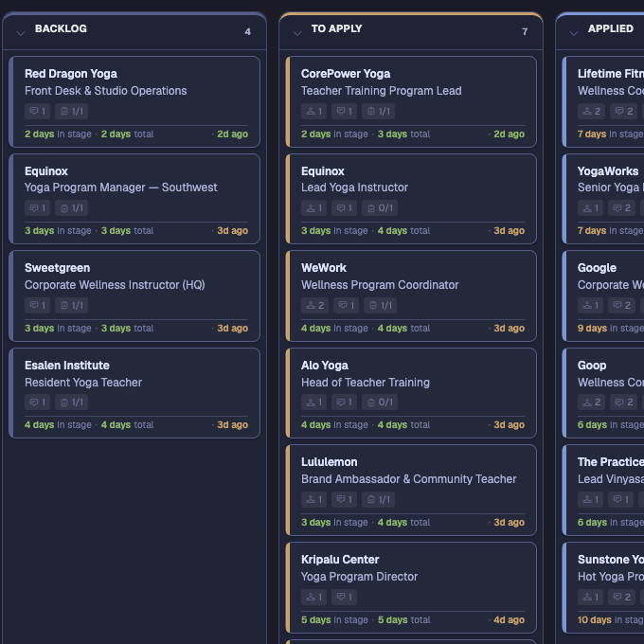Open contacts badge on Google card
644x644 pixels.
pos(591,305)
